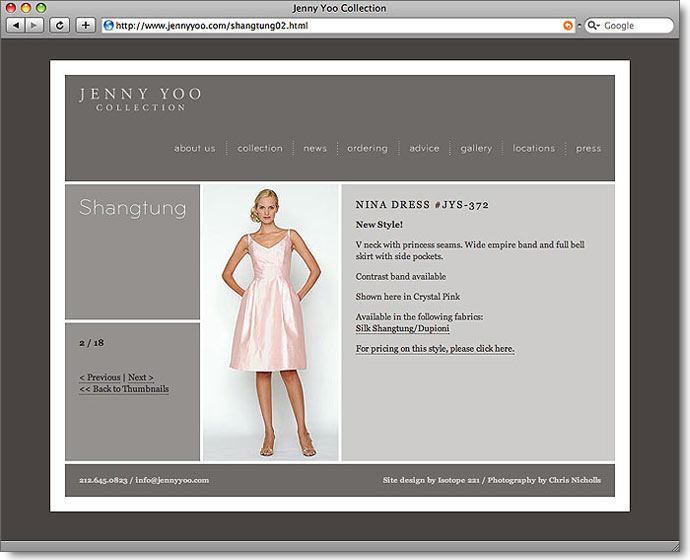Open the 'advice' nav item
690x560 pixels.
(x=424, y=148)
